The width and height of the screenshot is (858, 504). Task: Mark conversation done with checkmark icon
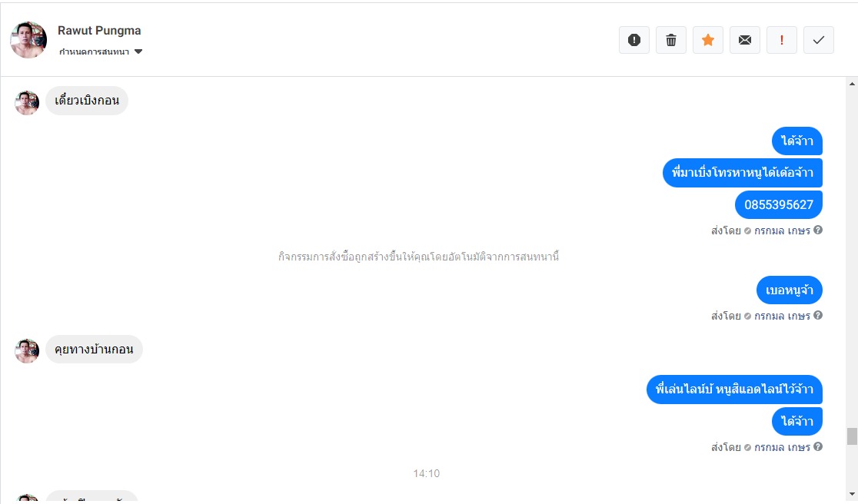819,40
